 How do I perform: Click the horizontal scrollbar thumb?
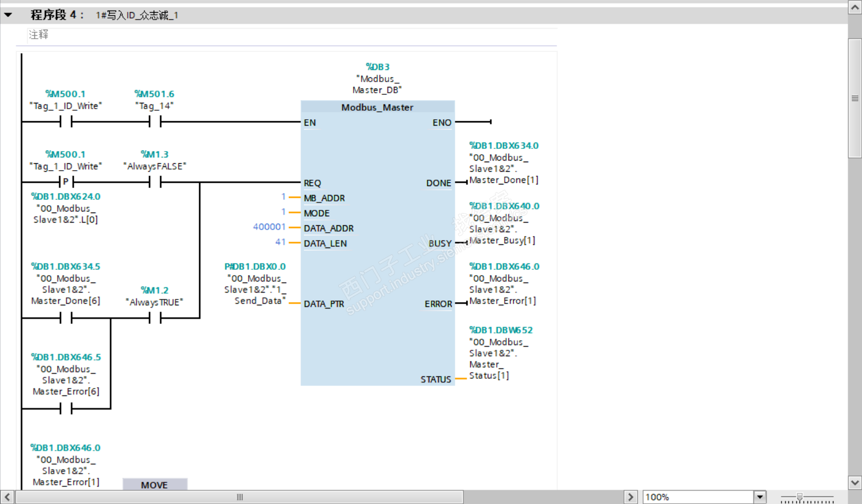[x=240, y=497]
